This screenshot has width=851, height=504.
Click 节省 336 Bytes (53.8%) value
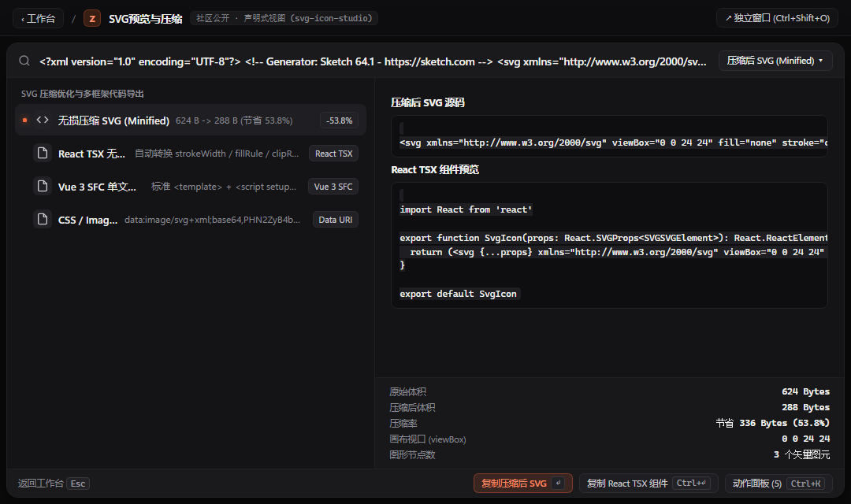(x=773, y=423)
